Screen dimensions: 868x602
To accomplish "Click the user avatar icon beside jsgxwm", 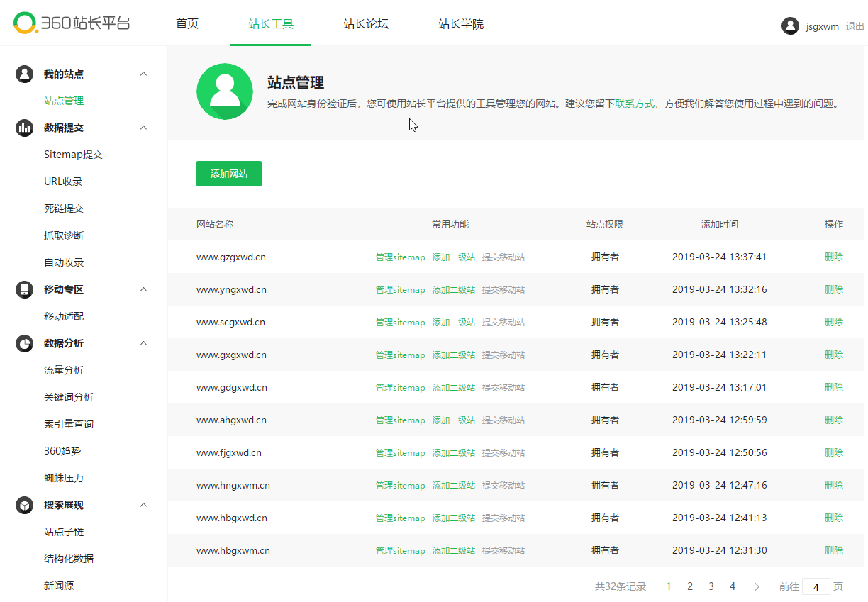I will click(x=790, y=26).
